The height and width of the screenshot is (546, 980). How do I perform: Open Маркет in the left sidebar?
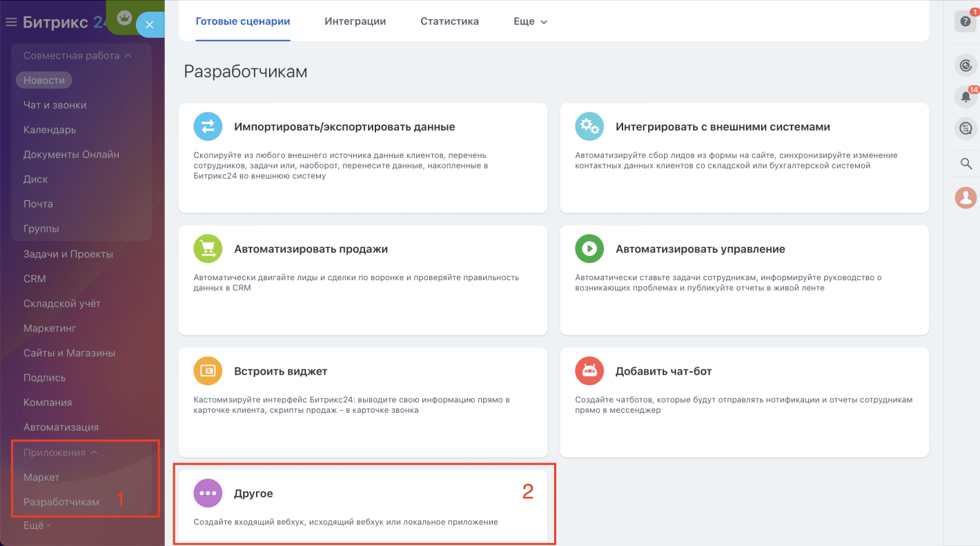41,477
